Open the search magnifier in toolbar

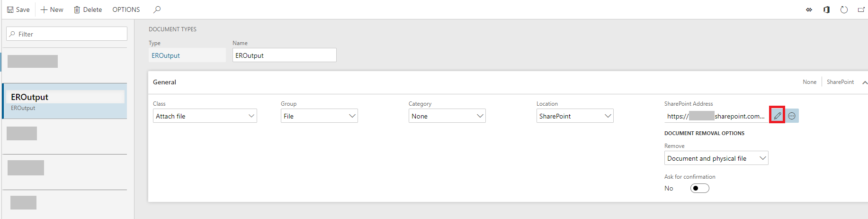point(157,9)
